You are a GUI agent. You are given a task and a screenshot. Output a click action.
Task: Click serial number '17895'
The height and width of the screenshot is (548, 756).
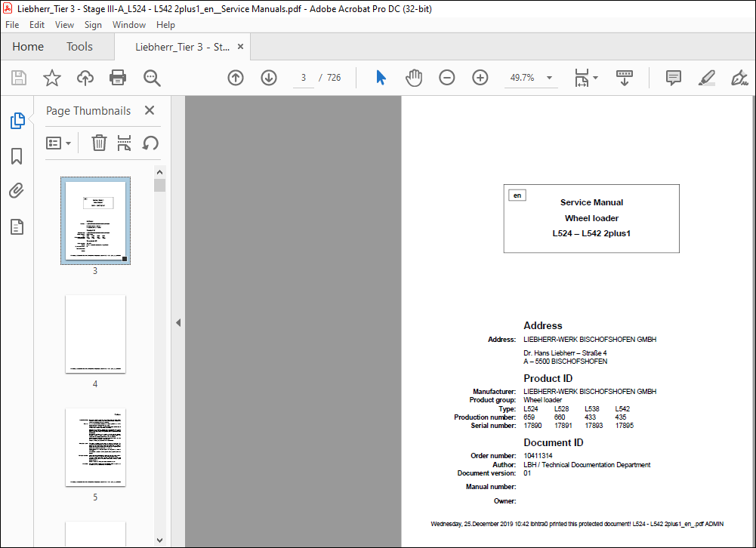[625, 426]
